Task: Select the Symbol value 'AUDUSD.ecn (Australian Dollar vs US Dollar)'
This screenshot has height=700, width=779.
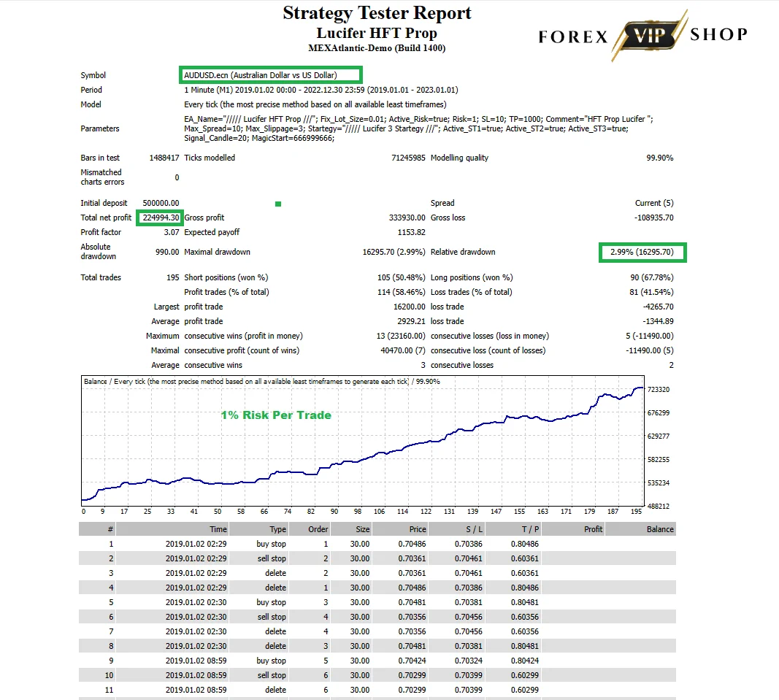Action: [x=261, y=75]
